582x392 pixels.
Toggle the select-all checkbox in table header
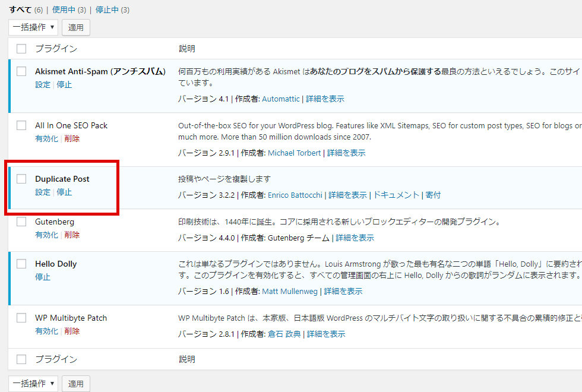pos(21,49)
